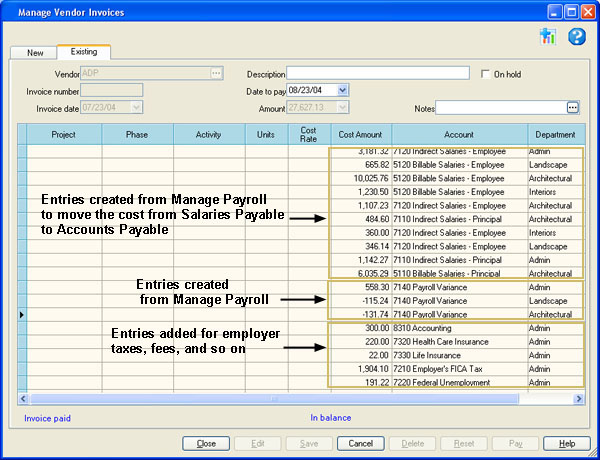Open the Invoice date dropdown
This screenshot has height=460, width=600.
(135, 107)
